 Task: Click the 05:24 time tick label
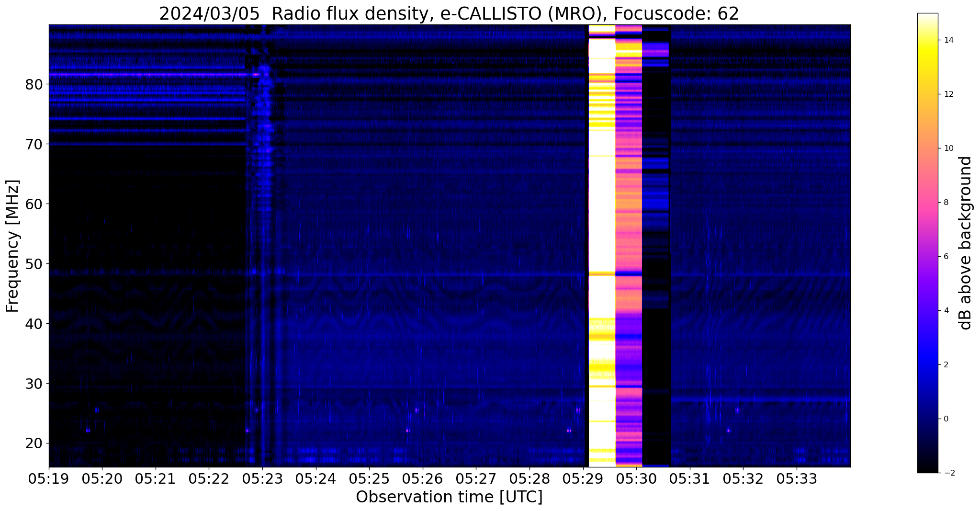(316, 478)
